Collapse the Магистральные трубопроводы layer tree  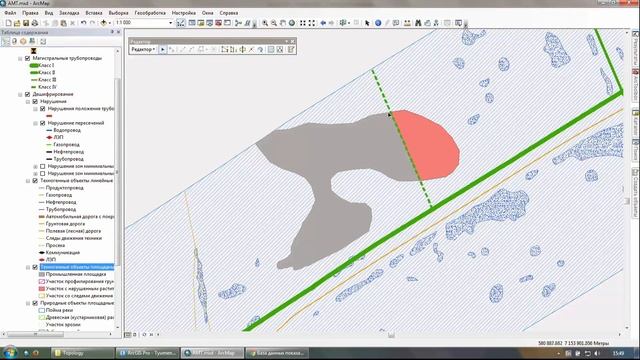click(20, 59)
